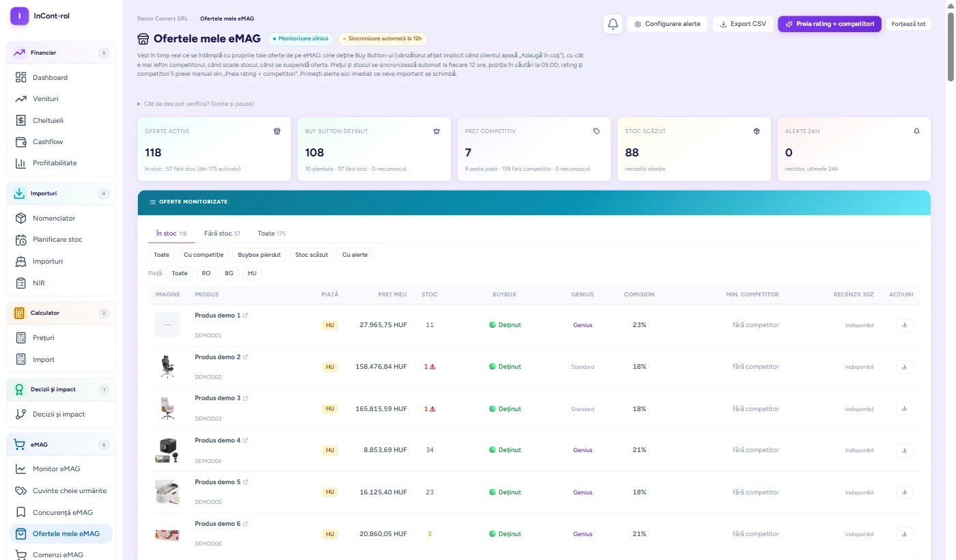Viewport: 956px width, 560px height.
Task: Click chart action icon for Produs demo 5
Action: tap(904, 492)
